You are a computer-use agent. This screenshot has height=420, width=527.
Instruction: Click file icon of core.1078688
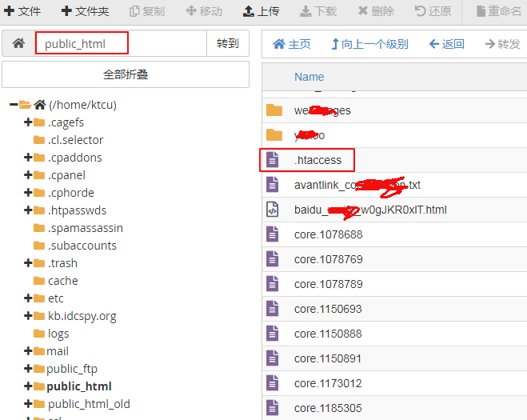pos(273,234)
